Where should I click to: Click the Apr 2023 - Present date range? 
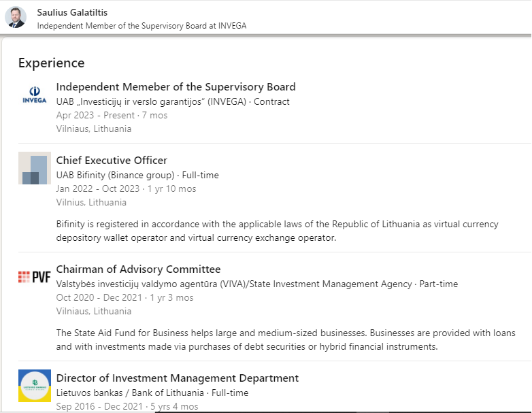[x=95, y=115]
